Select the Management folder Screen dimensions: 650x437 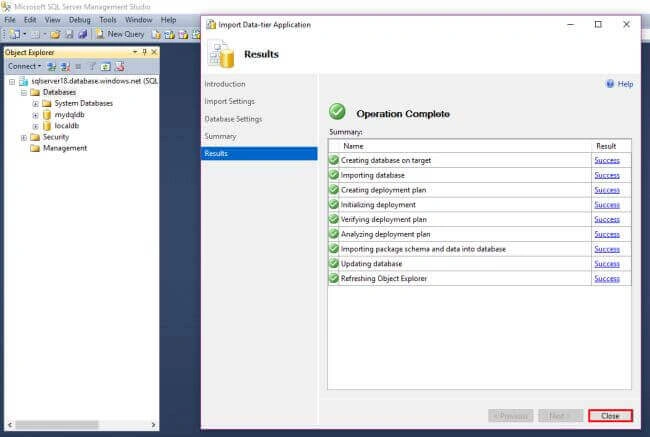[65, 148]
